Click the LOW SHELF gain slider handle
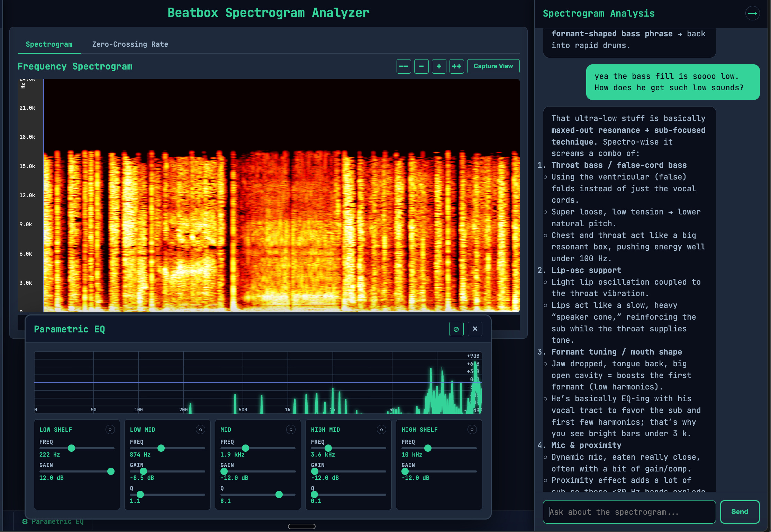This screenshot has width=771, height=532. [111, 471]
